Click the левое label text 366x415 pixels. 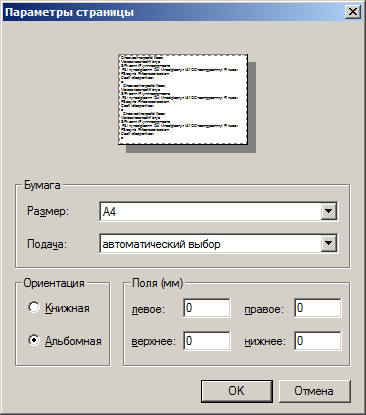[x=148, y=309]
